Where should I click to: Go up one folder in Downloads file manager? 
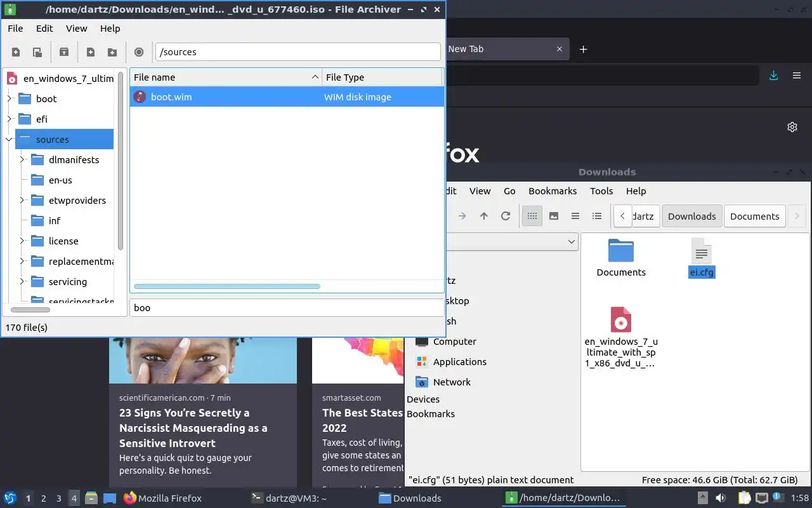(x=484, y=216)
